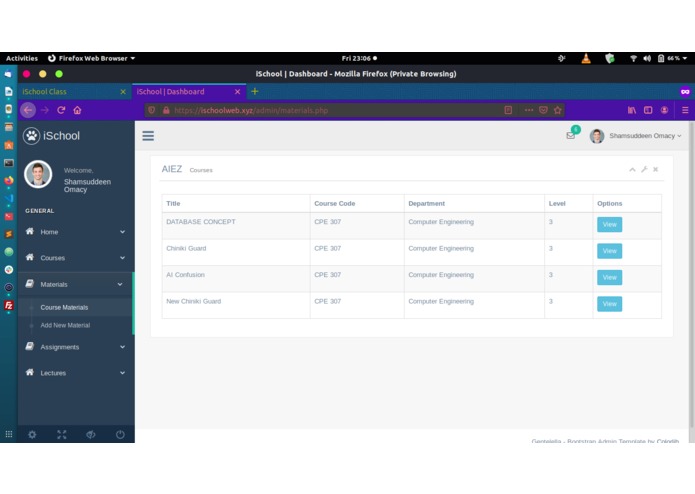Open Firefox library icon
The image size is (695, 494).
click(x=632, y=110)
